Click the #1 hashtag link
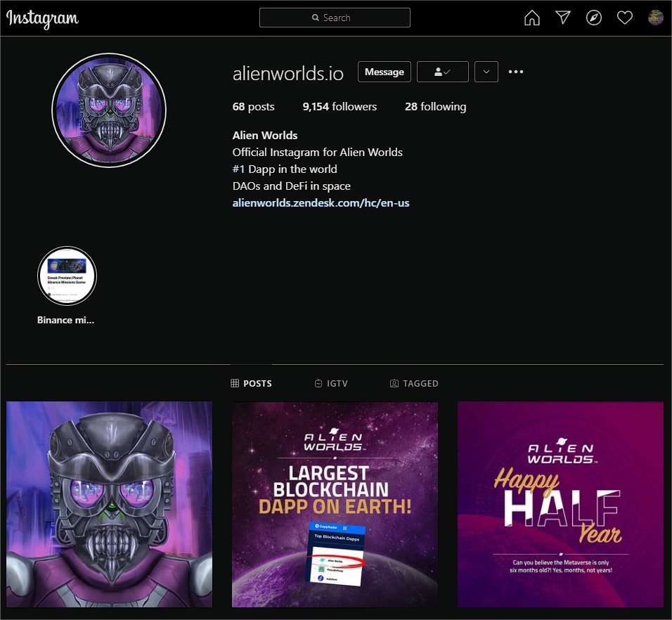 238,169
